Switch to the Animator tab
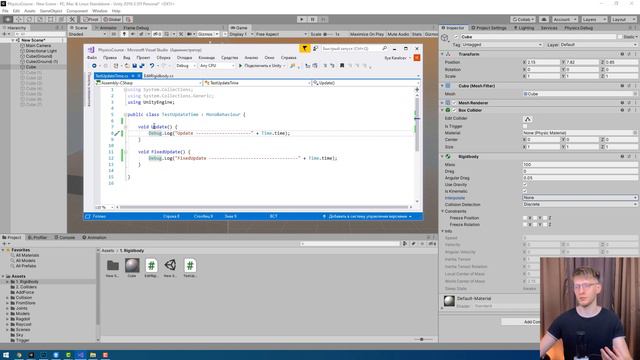This screenshot has width=640, height=360. (105, 28)
